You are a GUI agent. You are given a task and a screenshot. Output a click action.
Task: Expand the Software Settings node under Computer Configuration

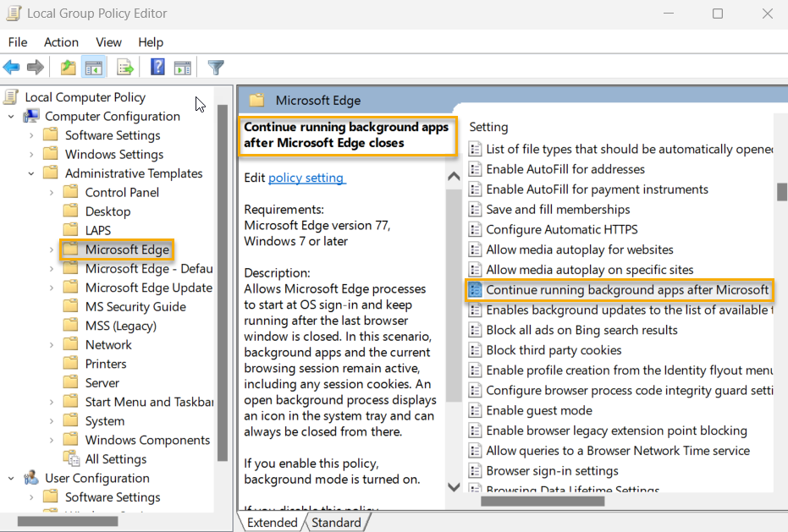[x=31, y=135]
